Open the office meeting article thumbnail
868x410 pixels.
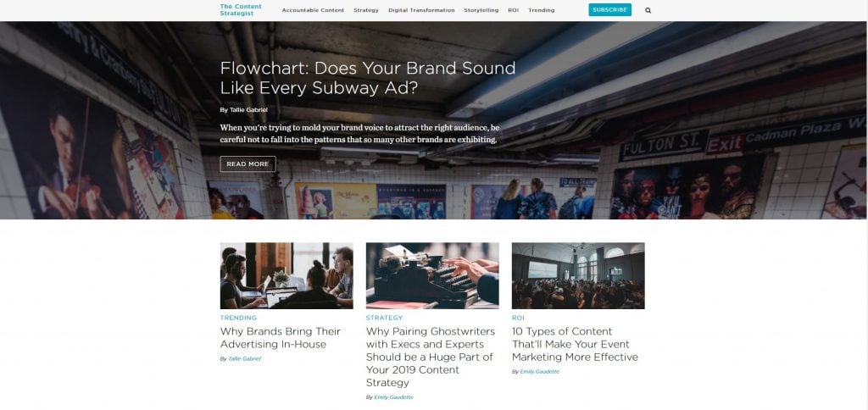287,275
